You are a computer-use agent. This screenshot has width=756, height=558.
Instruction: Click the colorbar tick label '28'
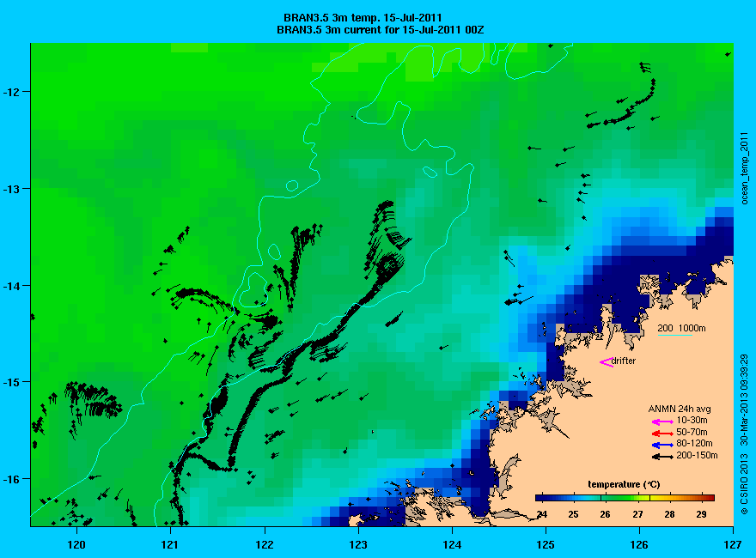click(669, 514)
